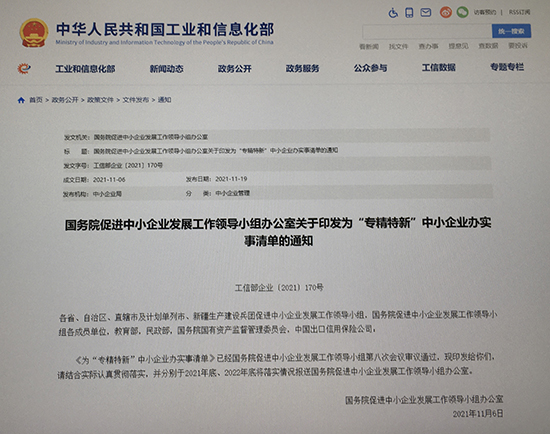Click the RSS订阅 link
The image size is (550, 434).
[x=519, y=12]
